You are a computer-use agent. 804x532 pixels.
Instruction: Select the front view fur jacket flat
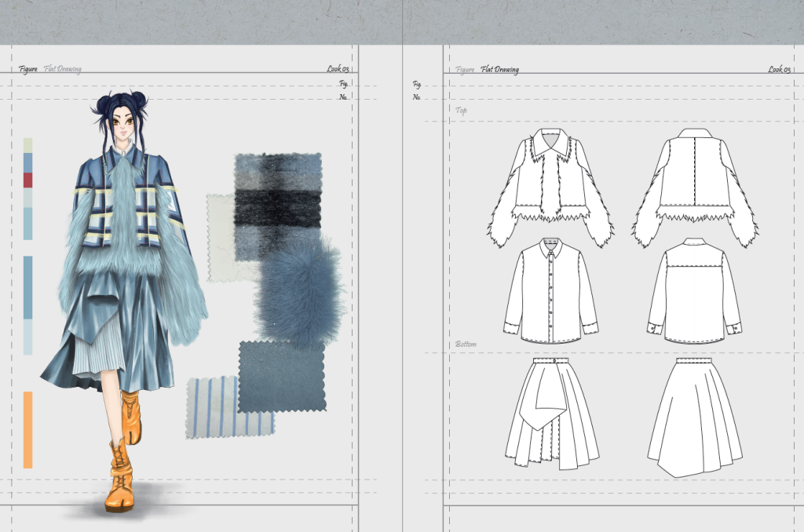550,186
